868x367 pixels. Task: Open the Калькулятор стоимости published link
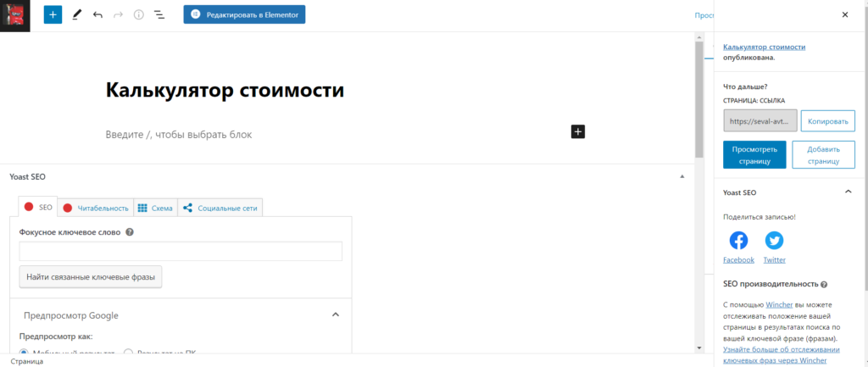pos(764,47)
